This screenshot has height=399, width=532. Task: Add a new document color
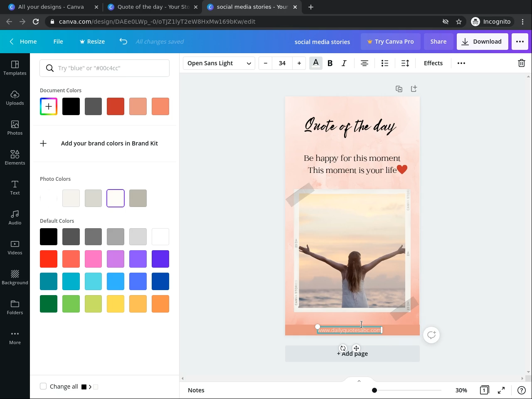(x=49, y=106)
